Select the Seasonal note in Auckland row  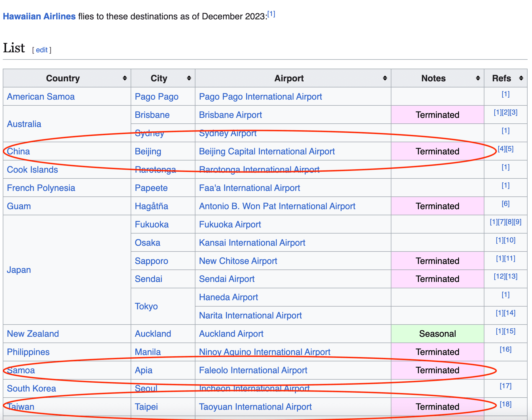click(x=437, y=334)
